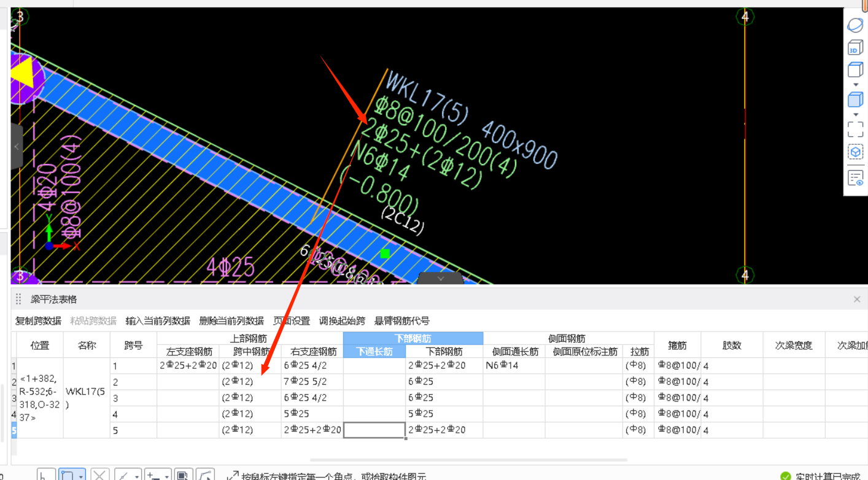Open the display settings list-with-eye icon
The height and width of the screenshot is (480, 868).
(855, 179)
